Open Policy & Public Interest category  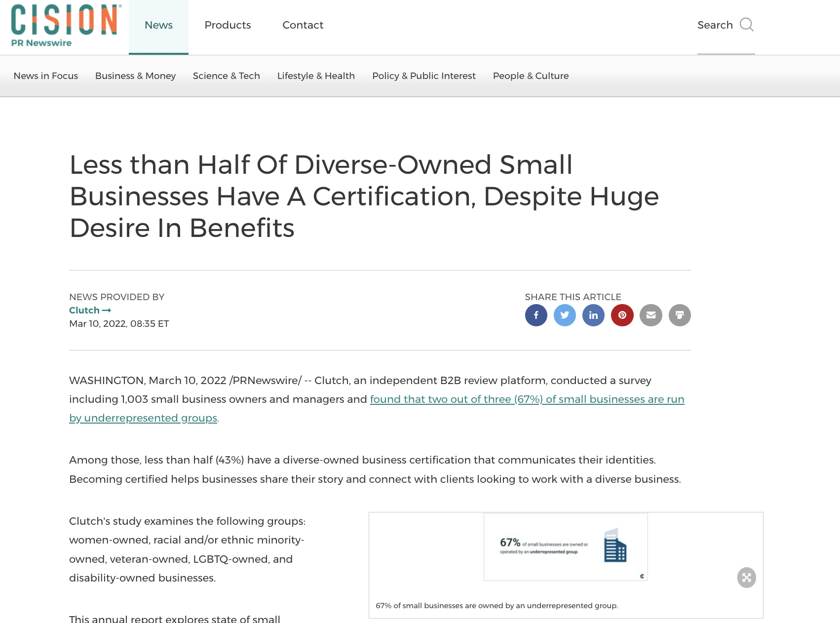[423, 76]
